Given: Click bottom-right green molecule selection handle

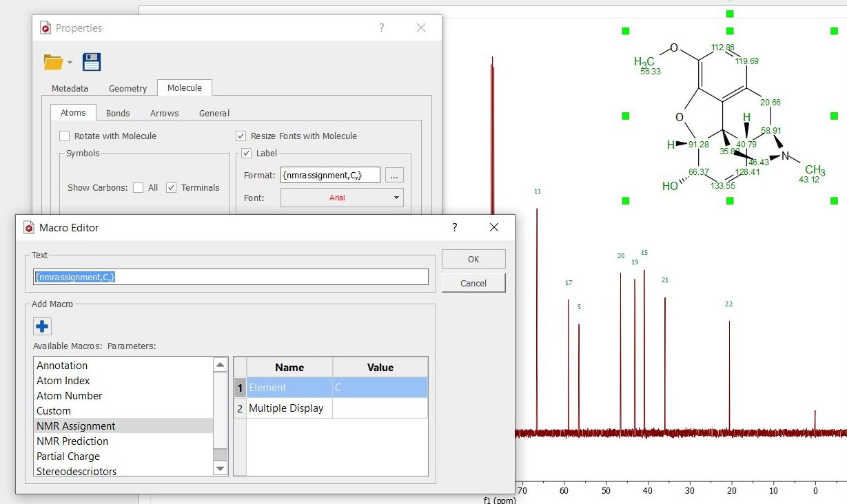Looking at the screenshot, I should click(x=834, y=200).
